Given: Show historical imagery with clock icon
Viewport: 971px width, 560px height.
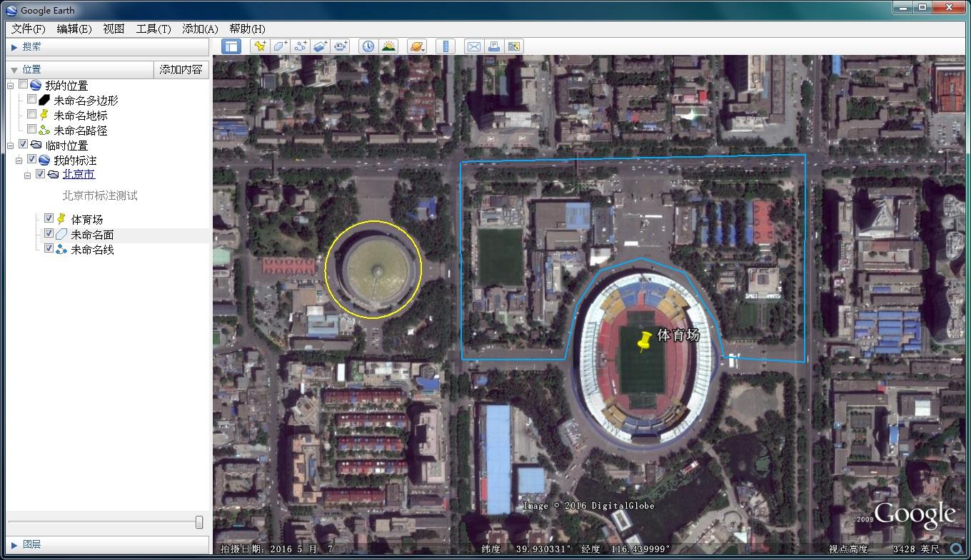Looking at the screenshot, I should pos(368,46).
